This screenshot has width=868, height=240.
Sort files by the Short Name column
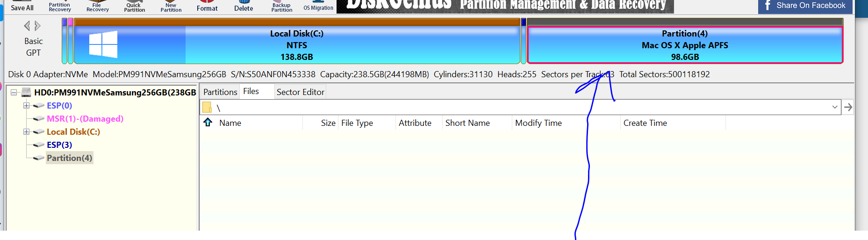click(x=467, y=123)
